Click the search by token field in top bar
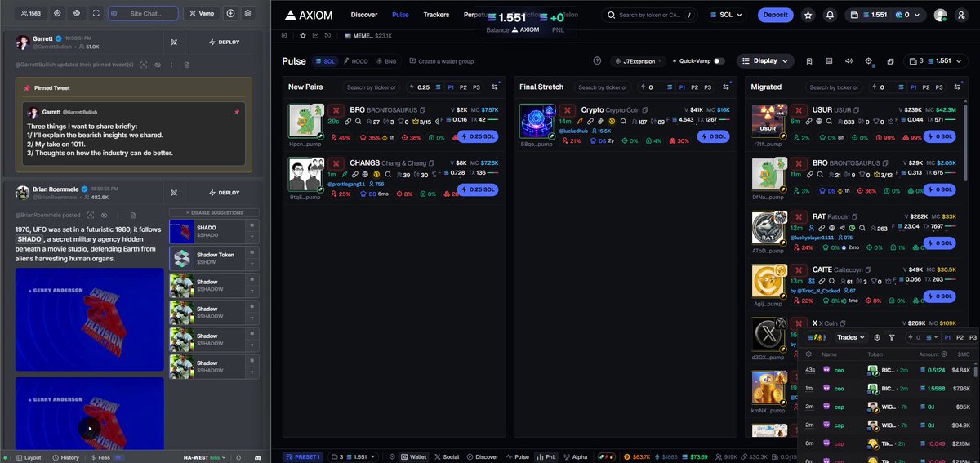The image size is (980, 463). coord(650,15)
